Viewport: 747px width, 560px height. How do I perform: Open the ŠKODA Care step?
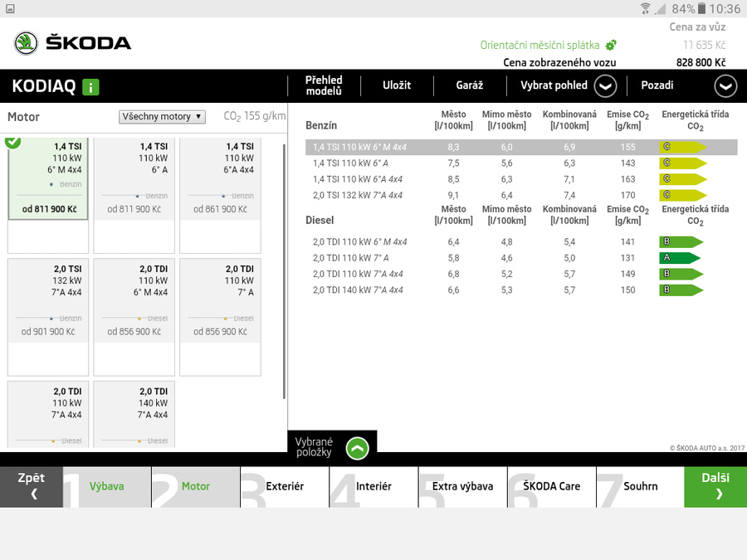(552, 487)
